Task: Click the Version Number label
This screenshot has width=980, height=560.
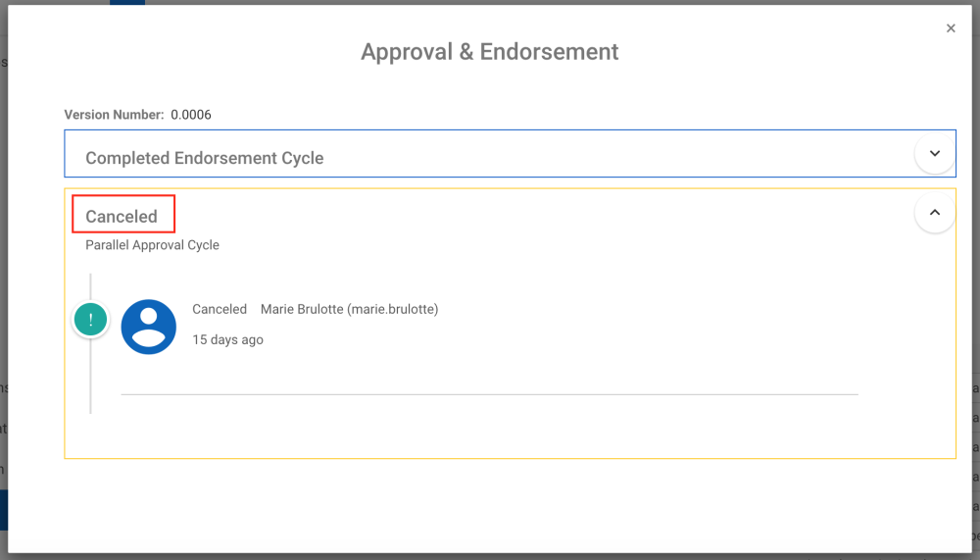Action: pyautogui.click(x=114, y=115)
